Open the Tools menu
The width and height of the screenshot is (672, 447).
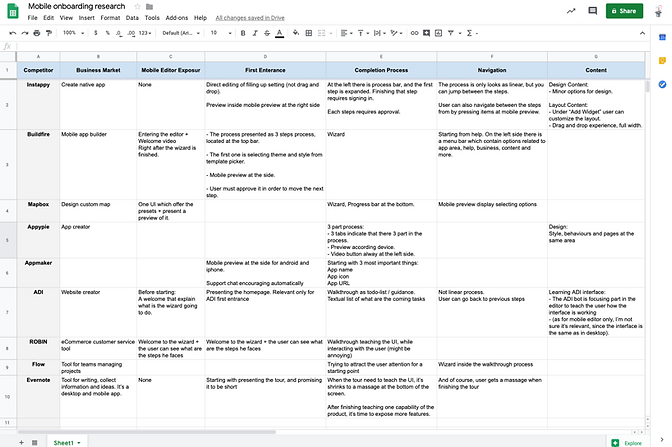152,18
